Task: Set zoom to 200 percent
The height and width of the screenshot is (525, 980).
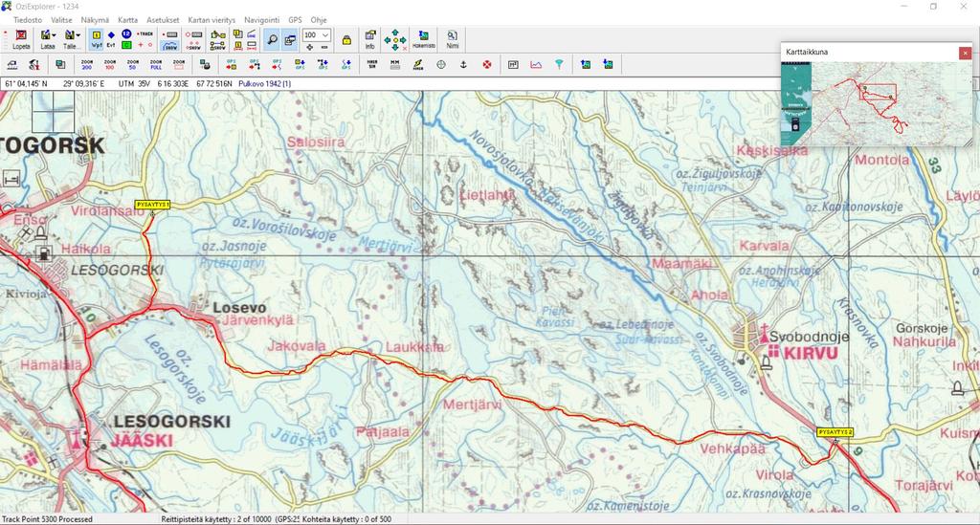Action: (x=87, y=65)
